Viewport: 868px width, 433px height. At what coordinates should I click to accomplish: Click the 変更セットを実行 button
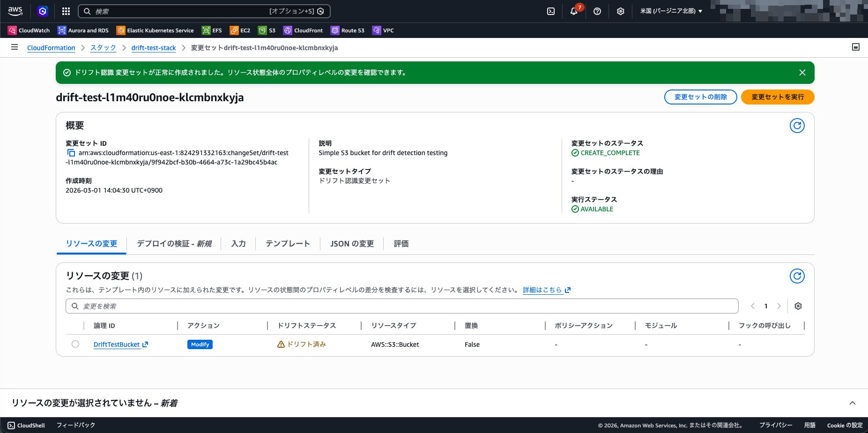777,97
